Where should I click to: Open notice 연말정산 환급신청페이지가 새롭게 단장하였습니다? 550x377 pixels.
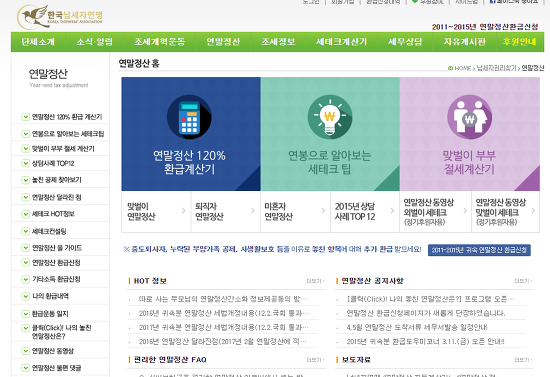coord(426,313)
